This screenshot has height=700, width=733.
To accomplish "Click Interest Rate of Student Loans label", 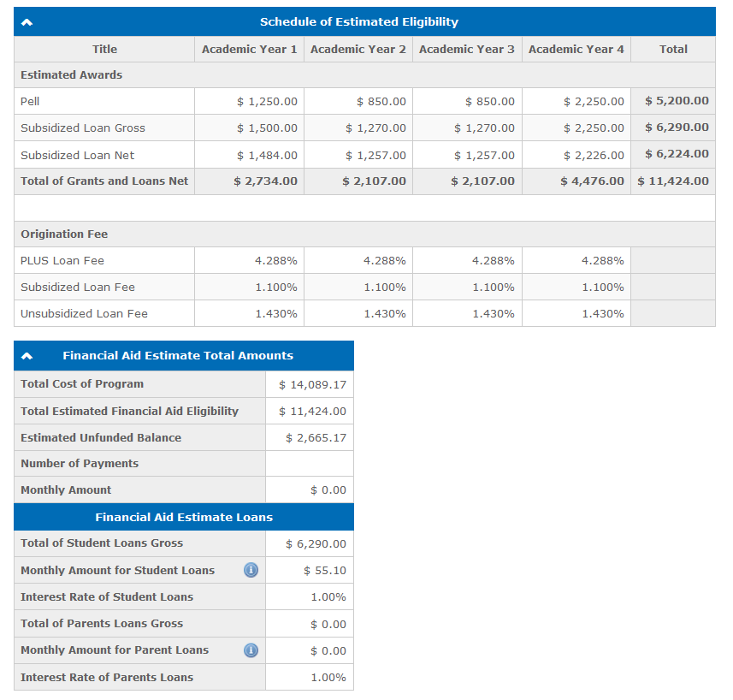I will coord(107,597).
